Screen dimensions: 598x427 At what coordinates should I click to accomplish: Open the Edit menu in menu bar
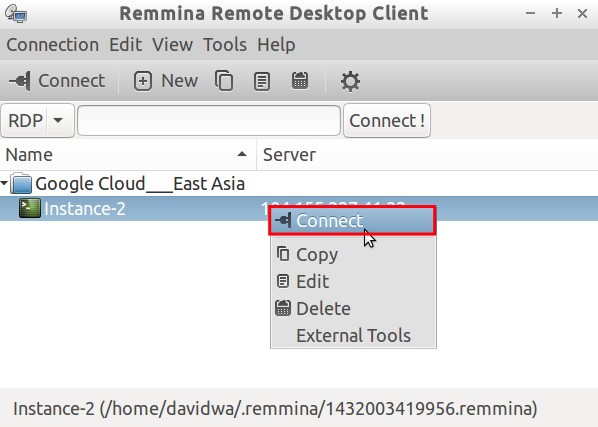pyautogui.click(x=125, y=45)
